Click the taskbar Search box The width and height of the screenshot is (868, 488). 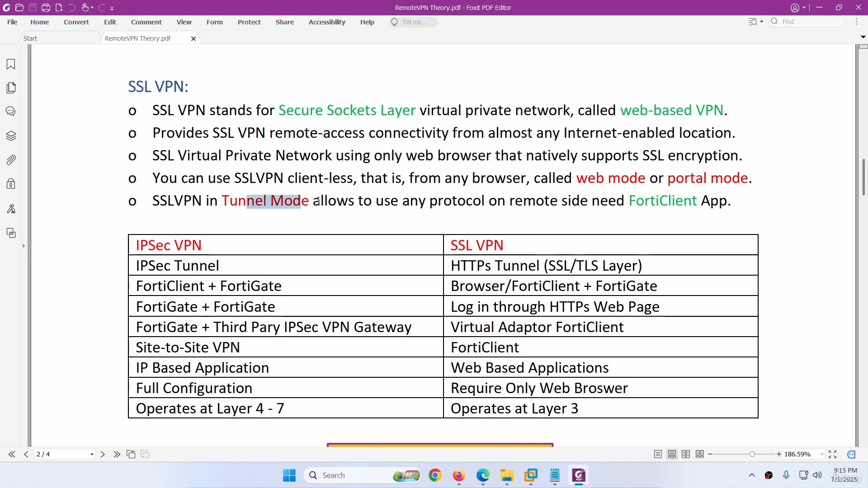pyautogui.click(x=363, y=475)
